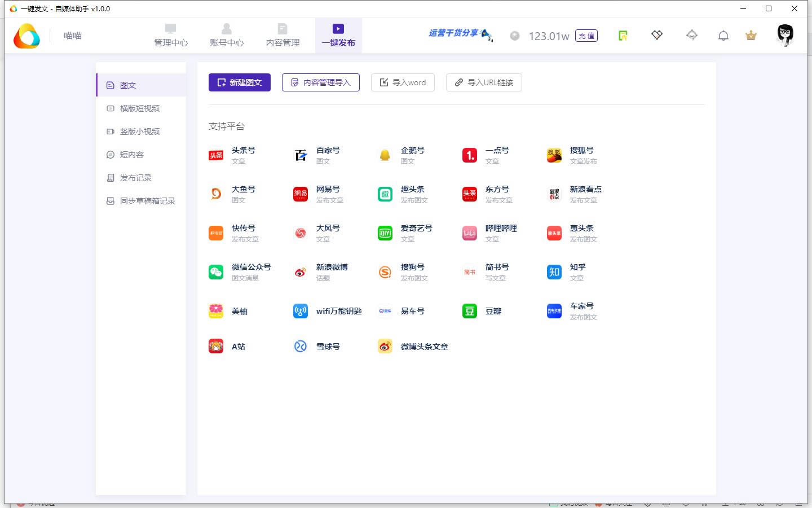Select 短内容 in the sidebar
812x508 pixels.
[x=141, y=155]
